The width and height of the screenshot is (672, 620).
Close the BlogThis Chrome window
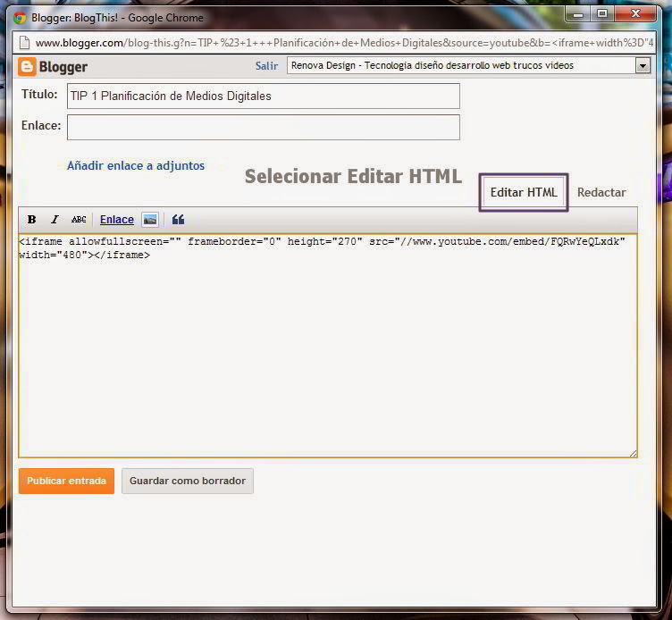point(635,14)
